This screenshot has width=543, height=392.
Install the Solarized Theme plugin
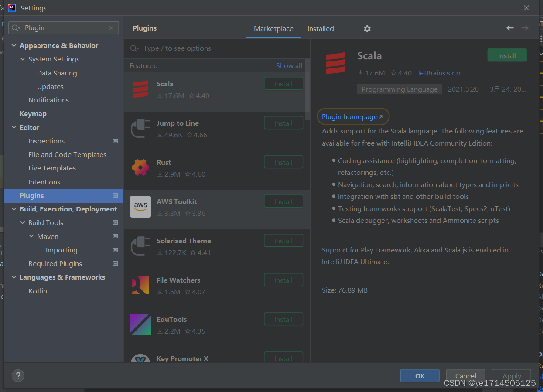283,241
